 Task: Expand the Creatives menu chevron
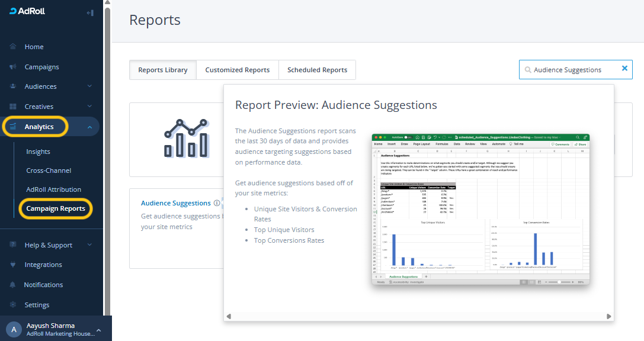pos(89,107)
